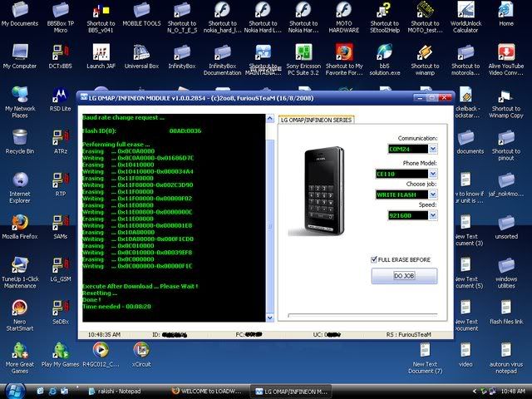The height and width of the screenshot is (399, 532).
Task: Launch the ATRz shortcut icon
Action: tap(61, 142)
